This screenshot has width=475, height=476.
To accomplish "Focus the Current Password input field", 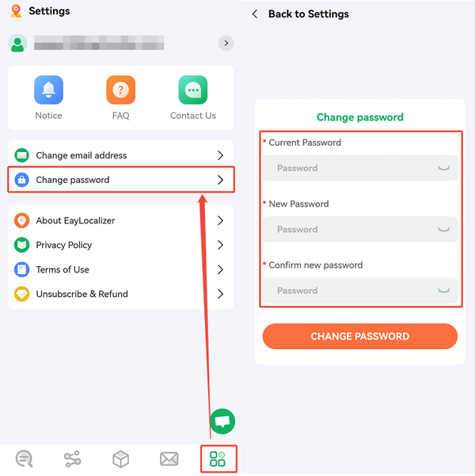I will click(x=360, y=168).
